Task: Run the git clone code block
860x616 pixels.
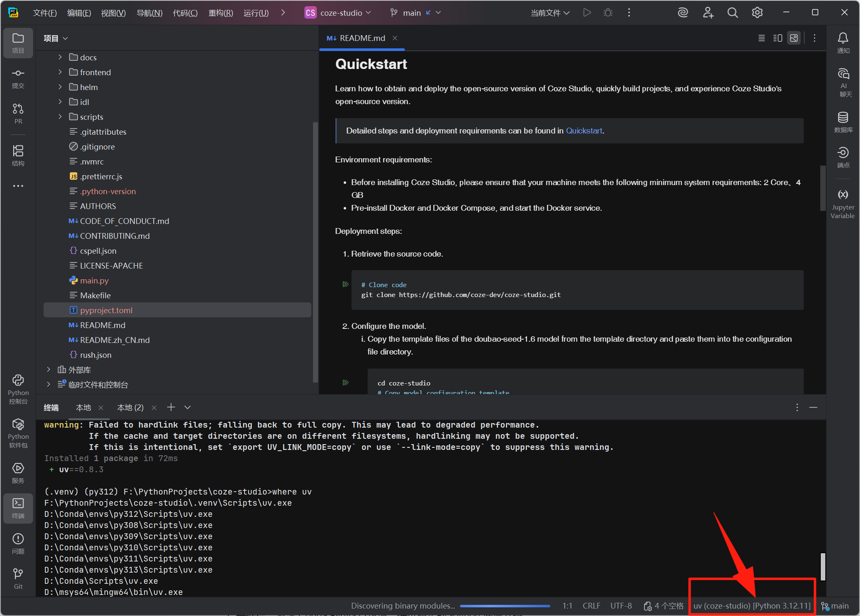Action: (x=346, y=284)
